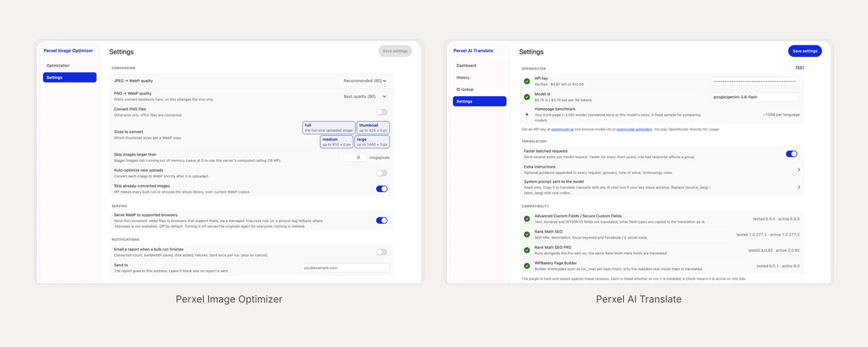Enable Auto-optimize new uploads

[382, 173]
